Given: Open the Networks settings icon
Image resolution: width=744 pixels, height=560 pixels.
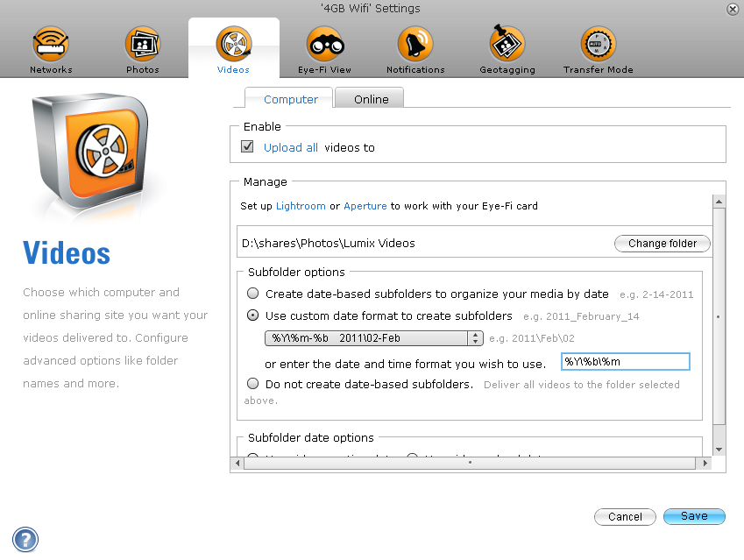Looking at the screenshot, I should 51,44.
